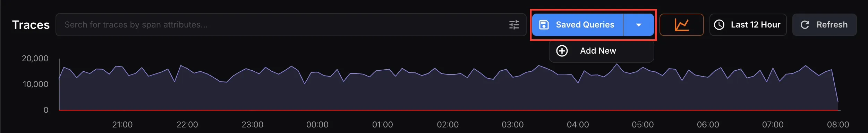Click the Traces heading text

(31, 25)
